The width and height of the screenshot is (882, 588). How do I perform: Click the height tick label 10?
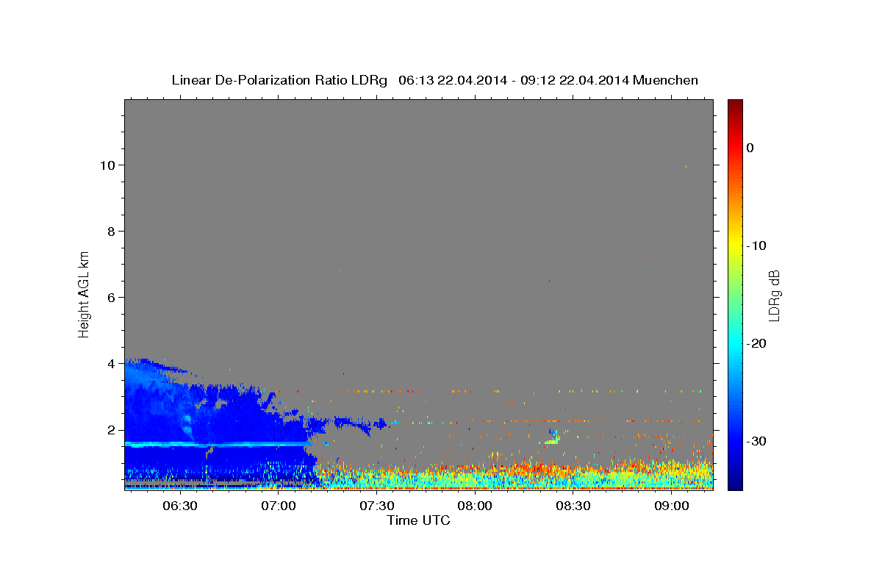107,165
